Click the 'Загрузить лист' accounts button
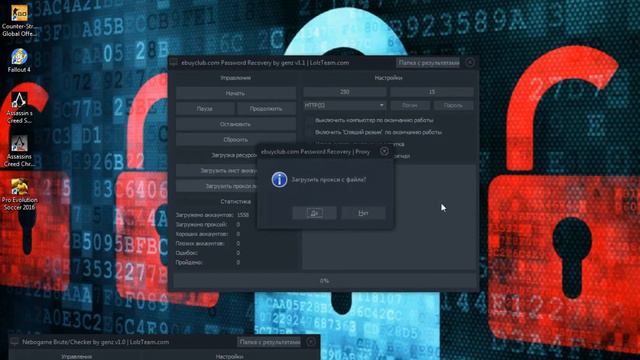Image resolution: width=640 pixels, height=360 pixels. coord(217,171)
